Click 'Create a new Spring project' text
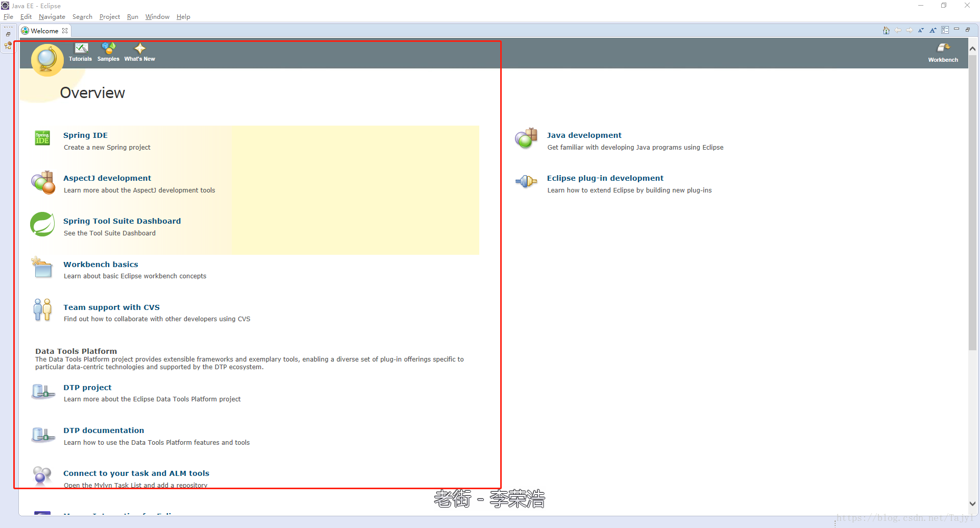This screenshot has height=528, width=980. (107, 148)
